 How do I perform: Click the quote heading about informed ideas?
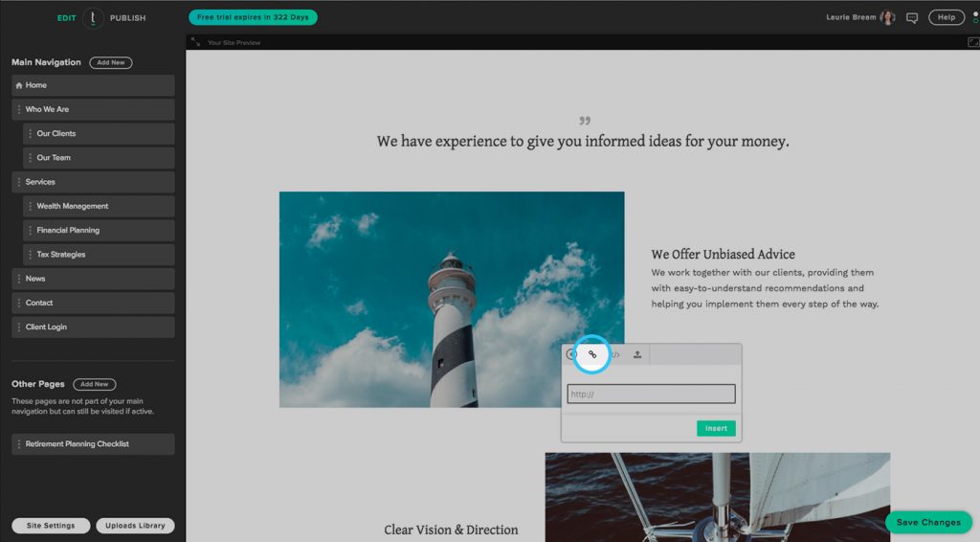(583, 142)
